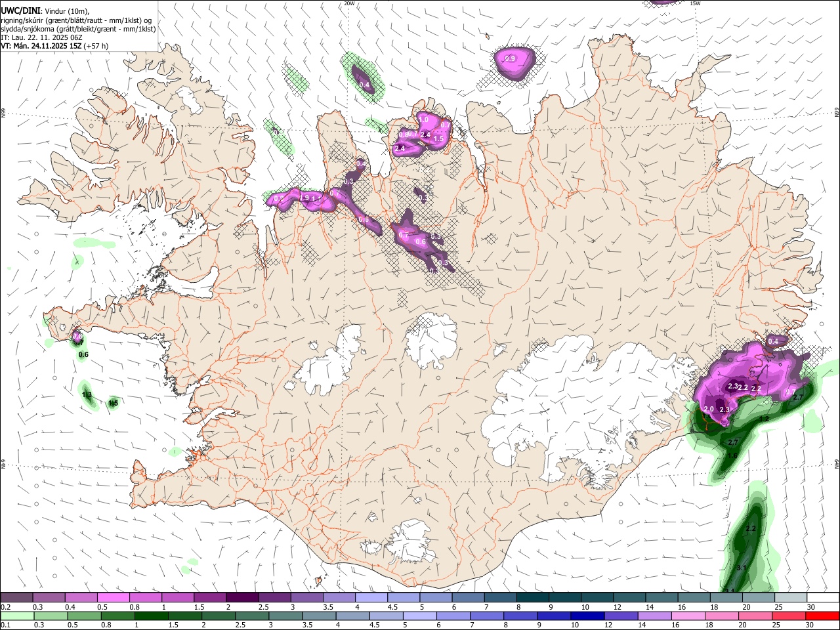Select the deep blue 10 swatch in the rain legend
840x630 pixels.
(x=587, y=616)
